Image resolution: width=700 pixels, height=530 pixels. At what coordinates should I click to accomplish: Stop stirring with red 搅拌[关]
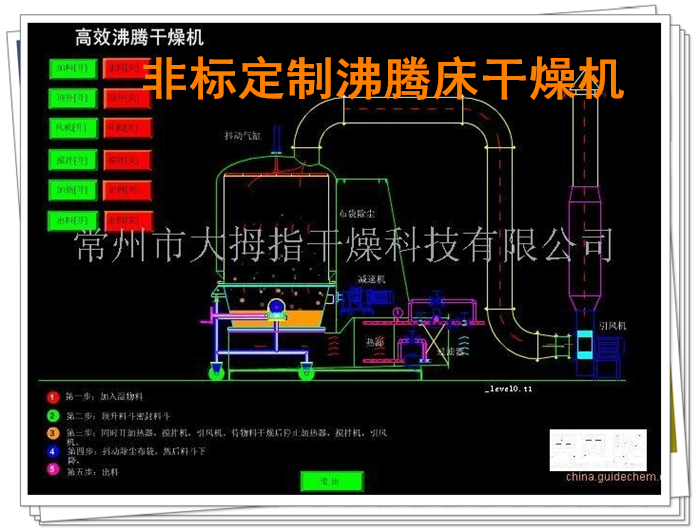[x=127, y=160]
